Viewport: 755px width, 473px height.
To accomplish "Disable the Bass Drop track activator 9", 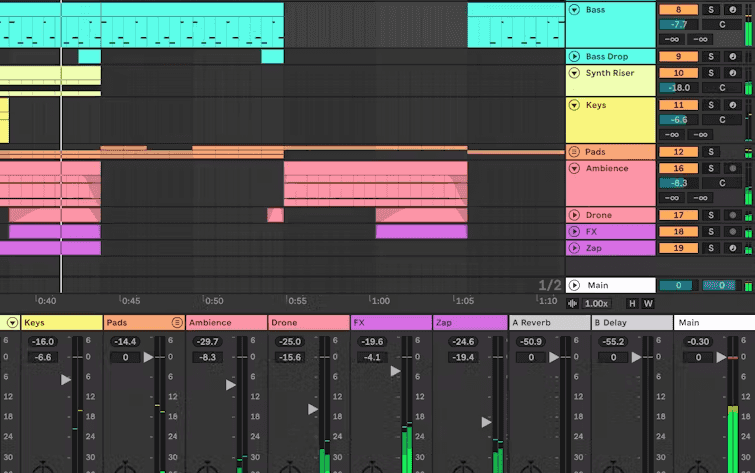I will (x=678, y=57).
